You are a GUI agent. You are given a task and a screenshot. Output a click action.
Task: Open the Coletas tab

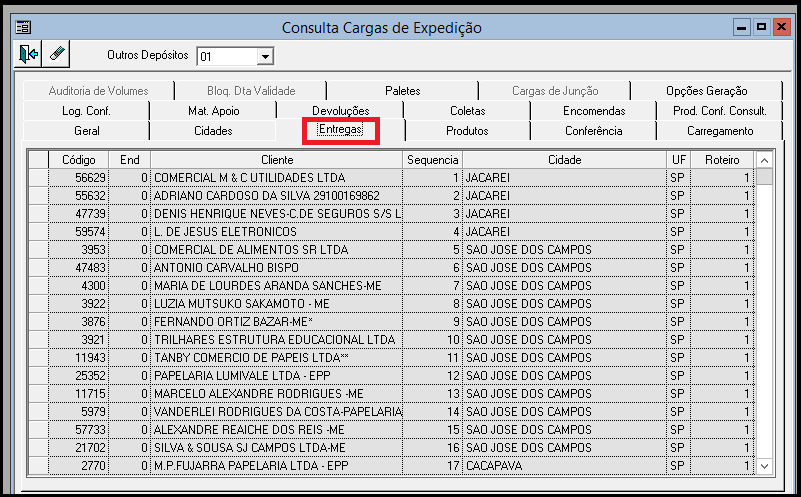pos(467,111)
